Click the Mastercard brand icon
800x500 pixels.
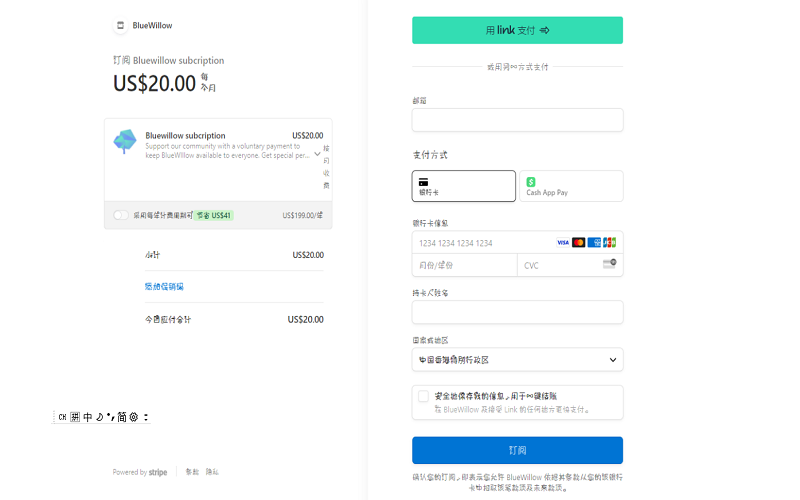pos(579,242)
